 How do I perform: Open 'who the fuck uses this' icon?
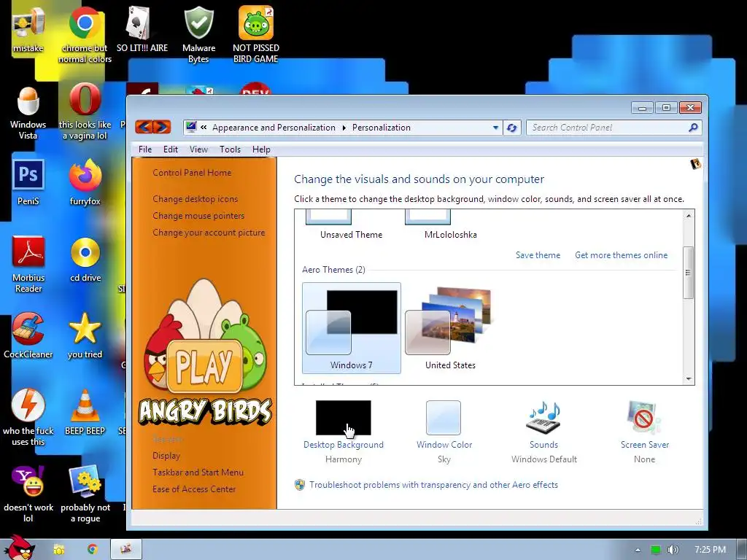[x=28, y=417]
